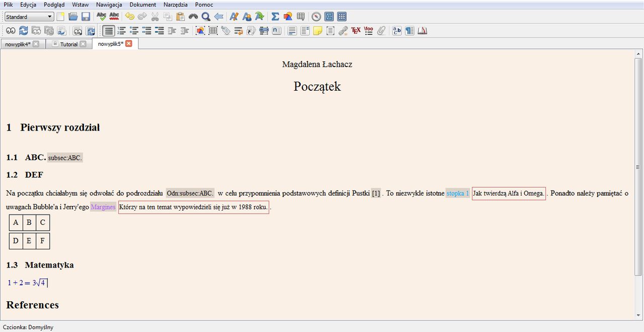Collapse the 'stopka 1' footnote inset
The height and width of the screenshot is (332, 644).
coord(458,193)
